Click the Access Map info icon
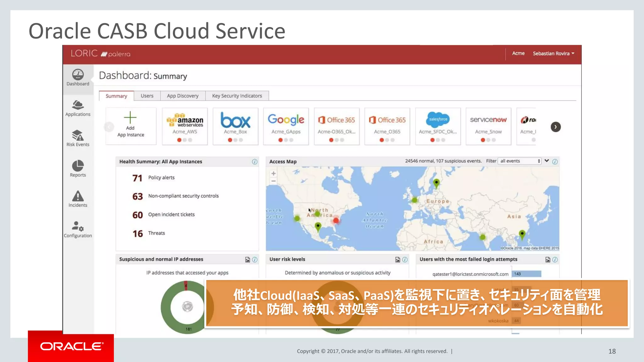This screenshot has height=362, width=644. 555,162
